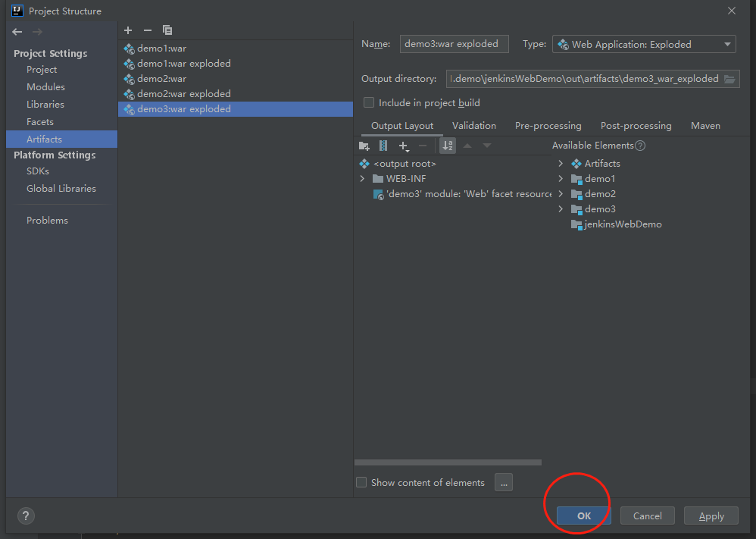This screenshot has width=756, height=539.
Task: Add a new artifact with plus icon
Action: click(x=128, y=30)
